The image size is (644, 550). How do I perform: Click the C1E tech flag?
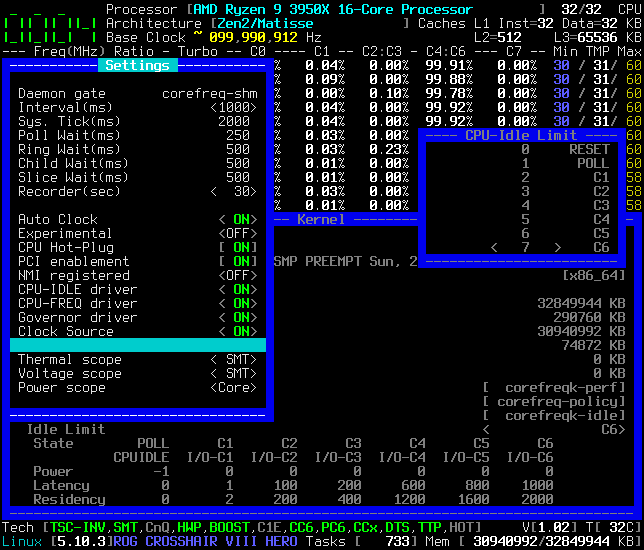pos(269,527)
